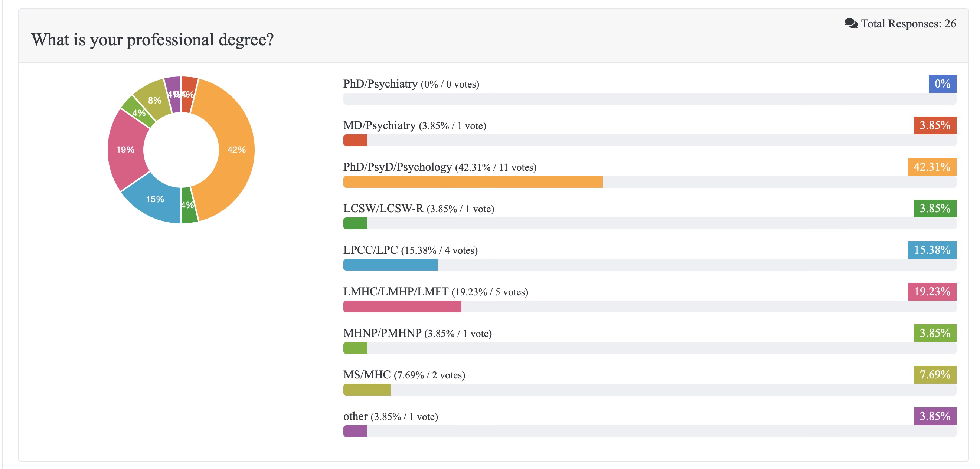Click the 'other' option label
Image resolution: width=980 pixels, height=469 pixels.
pos(355,416)
